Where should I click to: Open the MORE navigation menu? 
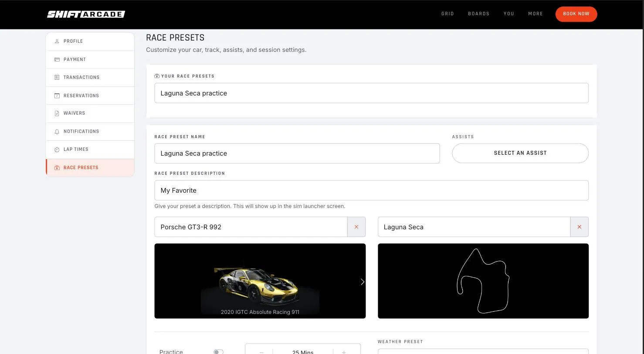[536, 14]
